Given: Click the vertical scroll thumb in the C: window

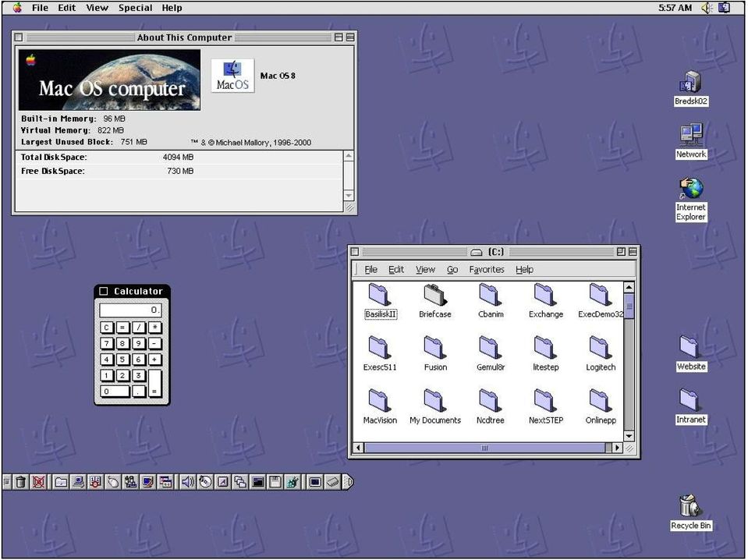Looking at the screenshot, I should pyautogui.click(x=629, y=307).
